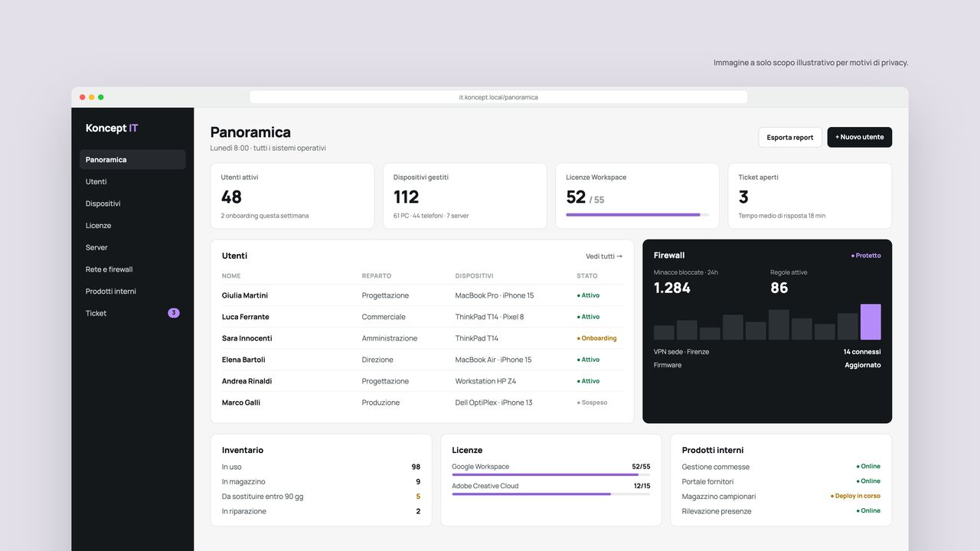980x551 pixels.
Task: Follow the Vedi tutti link
Action: pos(604,256)
